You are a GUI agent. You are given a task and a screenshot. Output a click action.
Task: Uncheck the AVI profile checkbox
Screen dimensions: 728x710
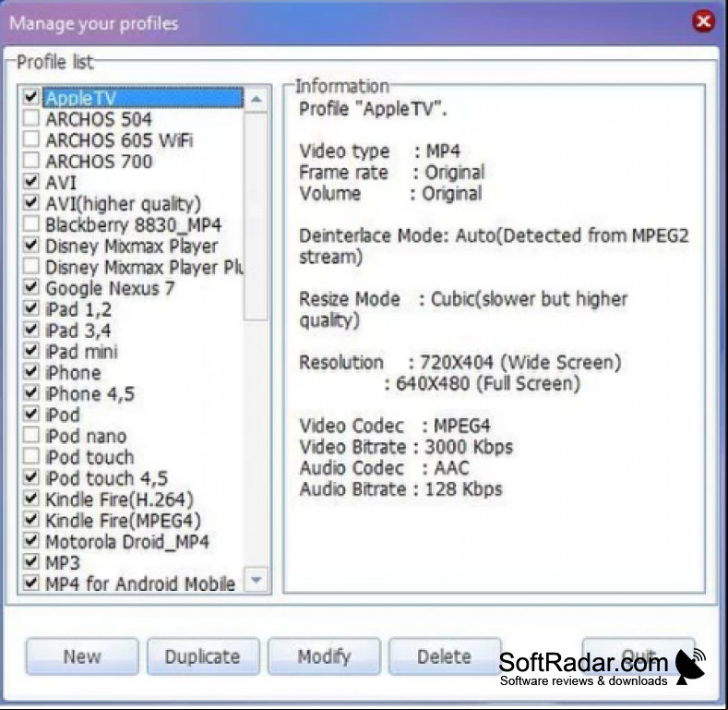click(x=30, y=182)
